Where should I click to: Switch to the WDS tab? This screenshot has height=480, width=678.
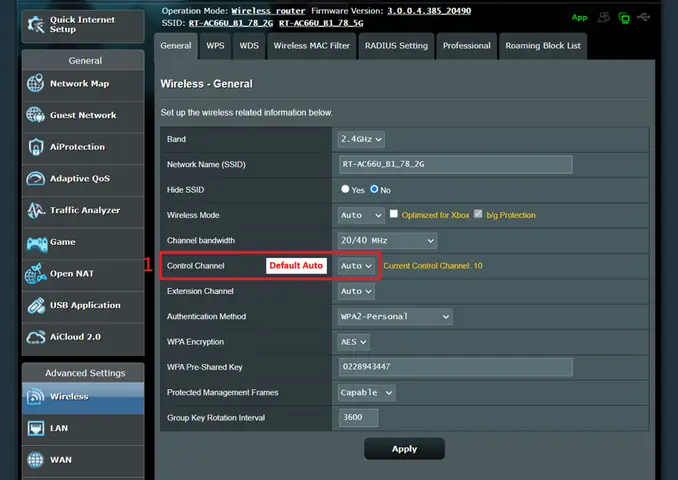click(x=249, y=46)
